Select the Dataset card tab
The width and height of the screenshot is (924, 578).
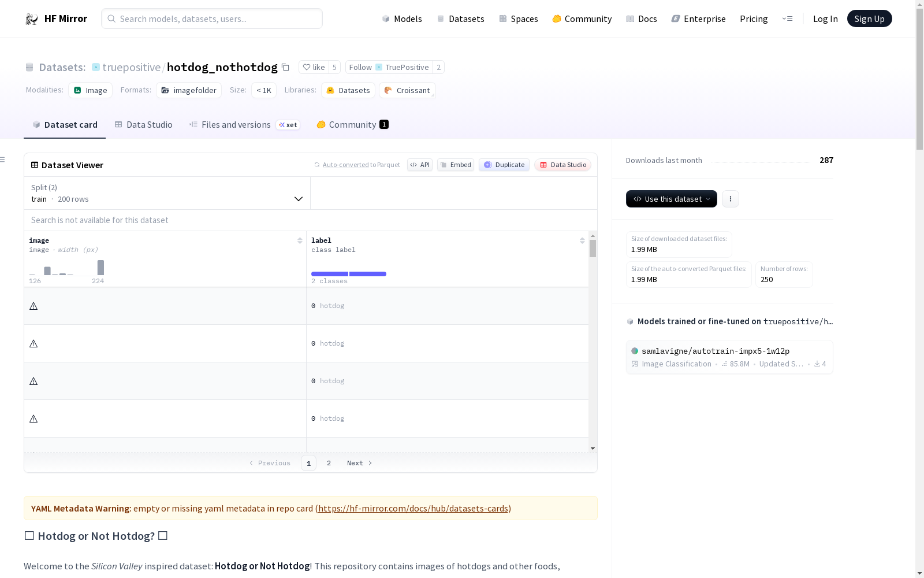pyautogui.click(x=65, y=125)
